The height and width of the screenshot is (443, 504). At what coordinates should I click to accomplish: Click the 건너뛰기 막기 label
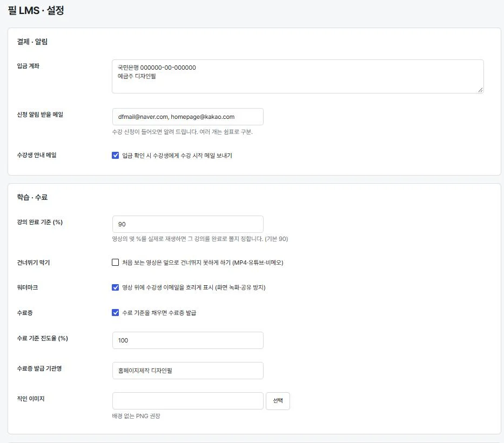(33, 263)
